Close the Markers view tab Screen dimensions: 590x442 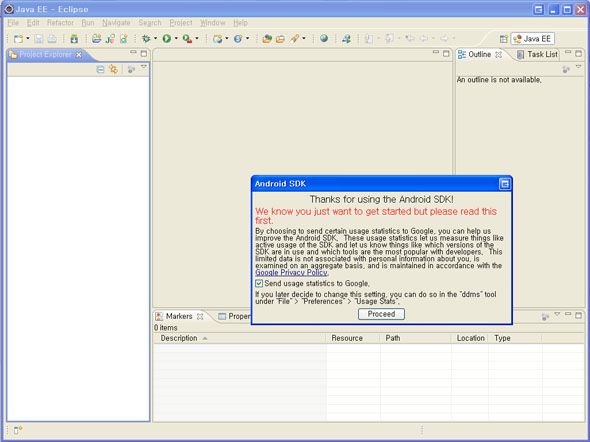(200, 317)
